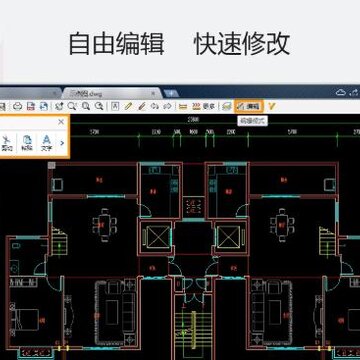Click the print icon in the toolbar
Screen dimensions: 360x360
point(18,107)
